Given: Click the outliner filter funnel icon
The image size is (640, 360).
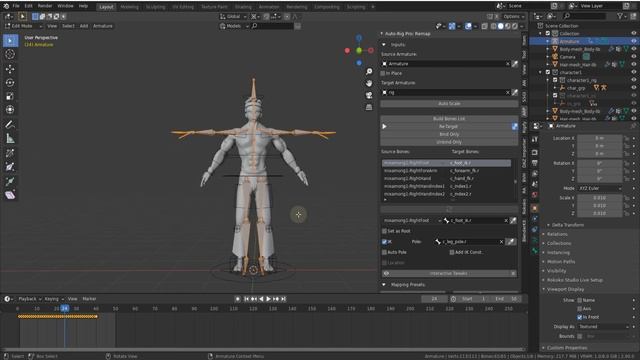Looking at the screenshot, I should click(x=620, y=16).
